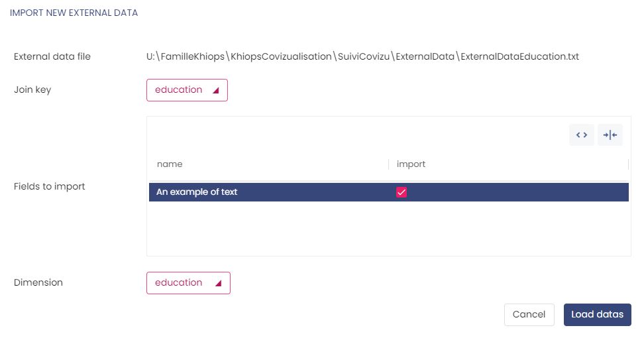The image size is (644, 340).
Task: Click the Join key dropdown triangle arrow
Action: pos(215,91)
